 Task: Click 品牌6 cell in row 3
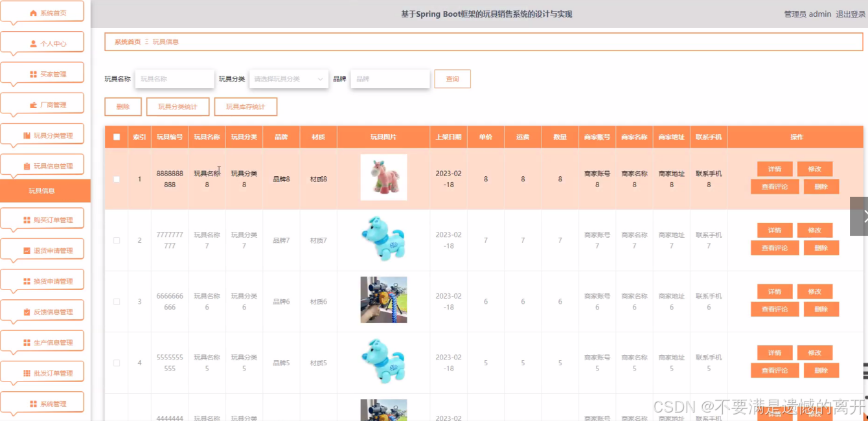(x=281, y=302)
